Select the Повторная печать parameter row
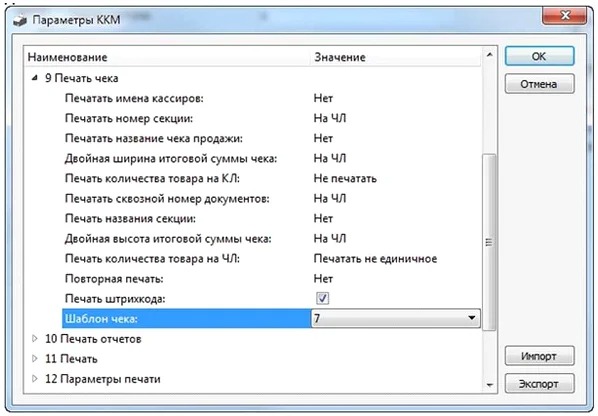Viewport: 598px width, 416px height. click(252, 278)
